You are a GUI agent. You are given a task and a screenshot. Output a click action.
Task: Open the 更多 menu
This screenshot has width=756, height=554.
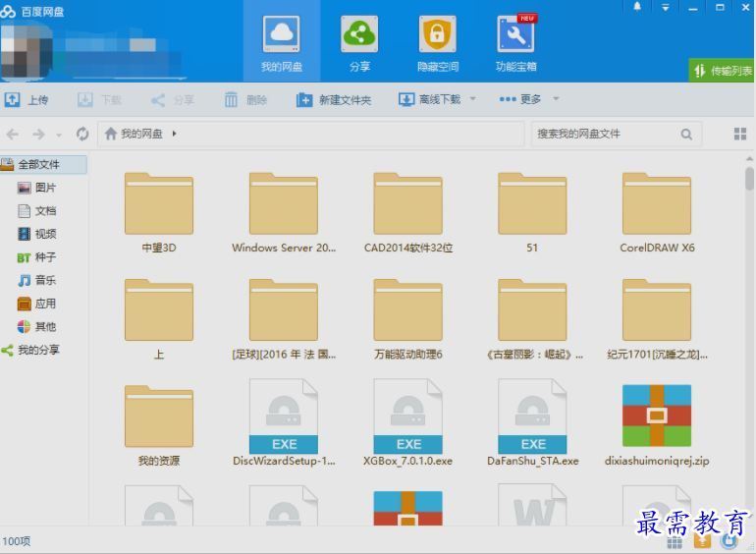(x=520, y=99)
